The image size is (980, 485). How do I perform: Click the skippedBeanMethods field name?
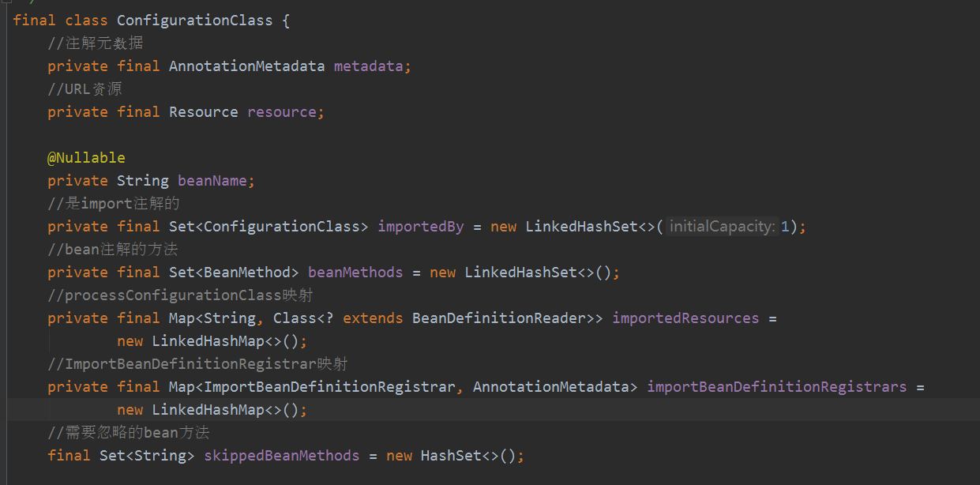click(281, 455)
